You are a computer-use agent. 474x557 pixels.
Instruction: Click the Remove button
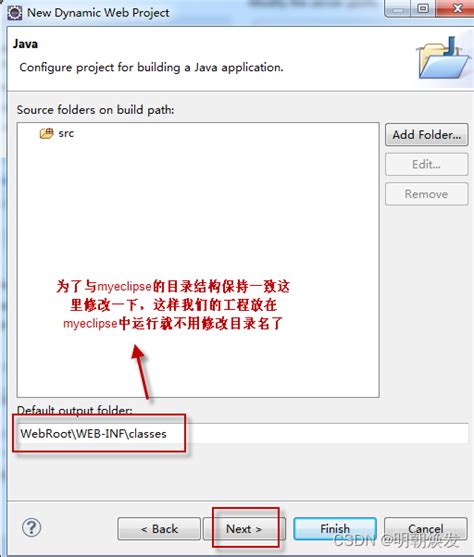click(x=426, y=194)
